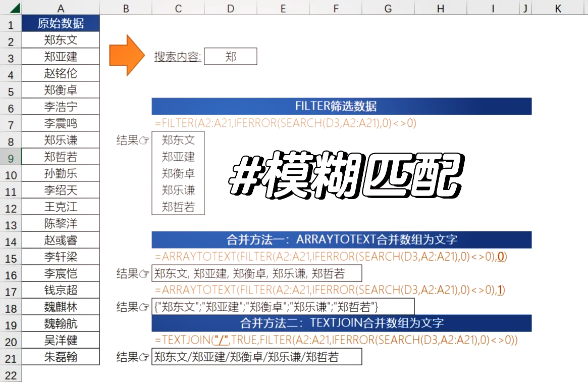Click filter result 郑哲若 in column C

tap(178, 207)
